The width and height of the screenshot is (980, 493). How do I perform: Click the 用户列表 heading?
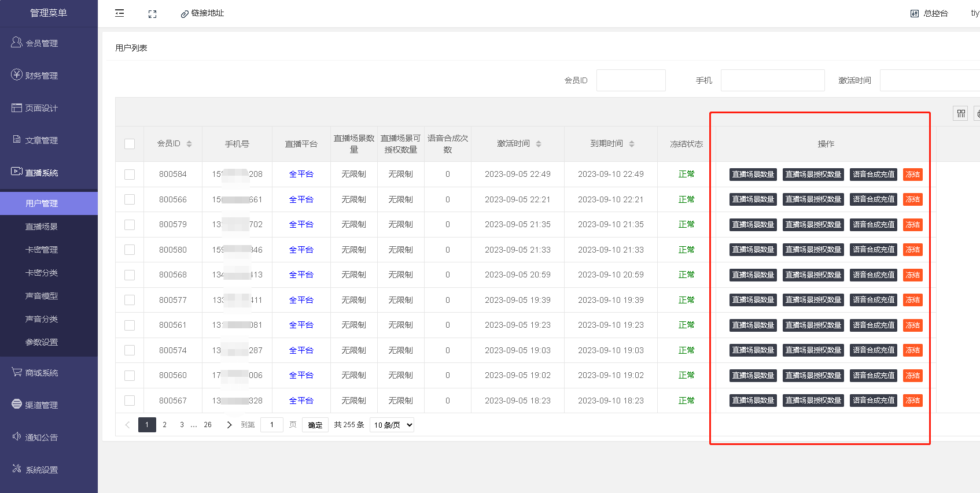pos(131,48)
